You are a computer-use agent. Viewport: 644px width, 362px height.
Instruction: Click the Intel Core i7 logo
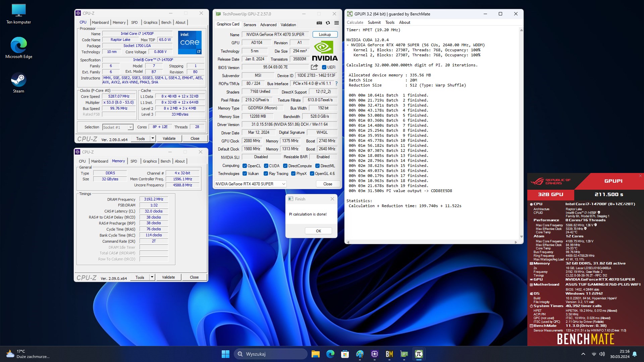(190, 42)
